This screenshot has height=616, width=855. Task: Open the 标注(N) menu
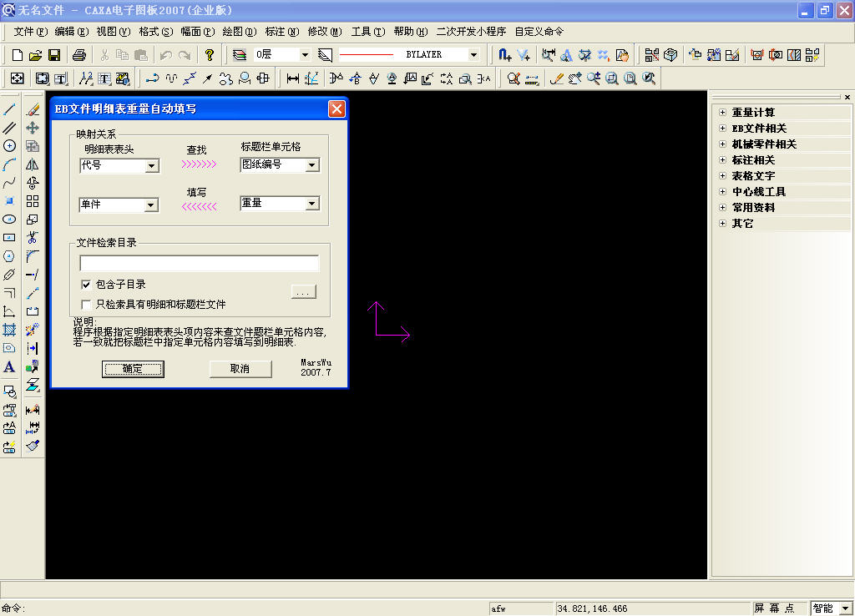click(x=282, y=32)
